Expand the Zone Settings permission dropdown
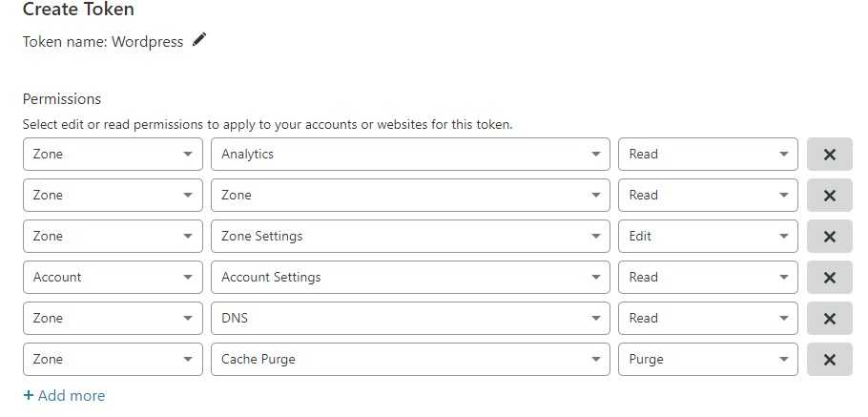 click(410, 237)
